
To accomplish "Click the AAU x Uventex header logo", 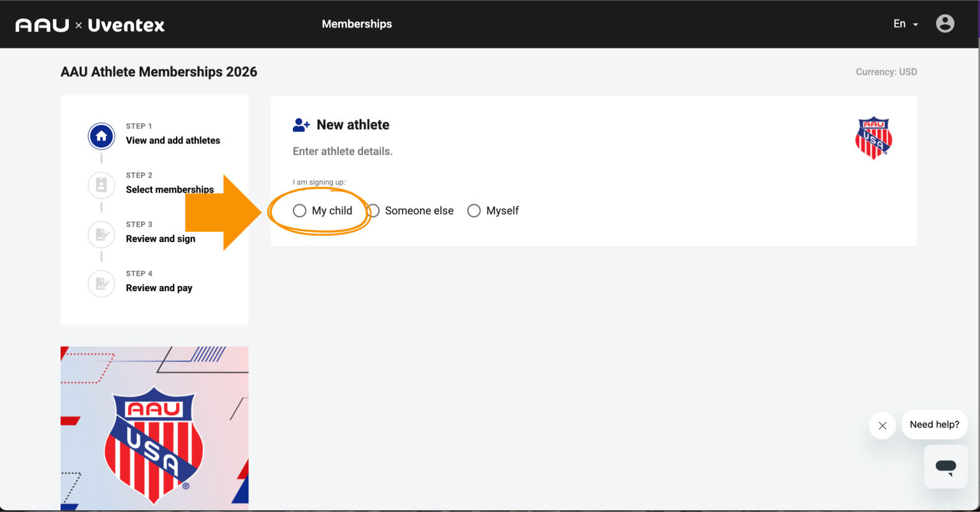I will [x=90, y=25].
